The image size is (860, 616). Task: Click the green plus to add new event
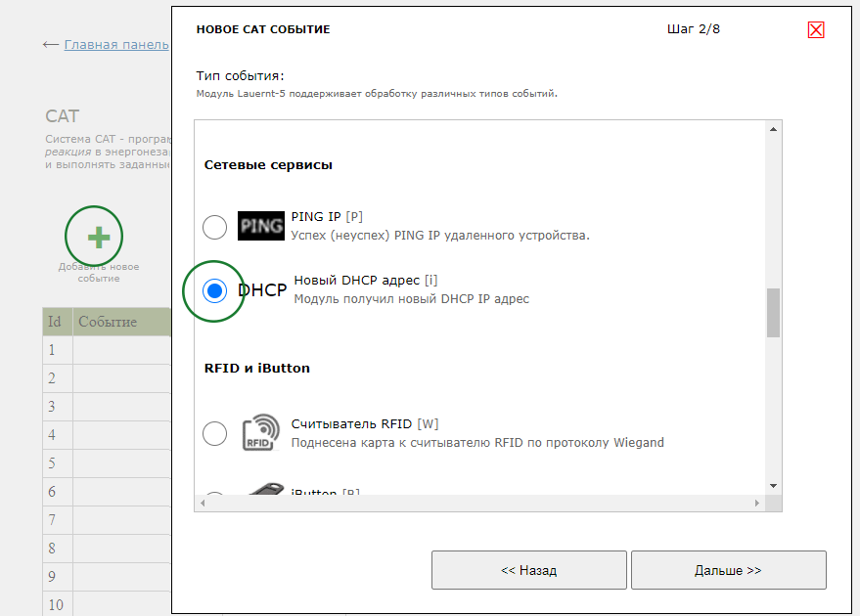point(94,236)
